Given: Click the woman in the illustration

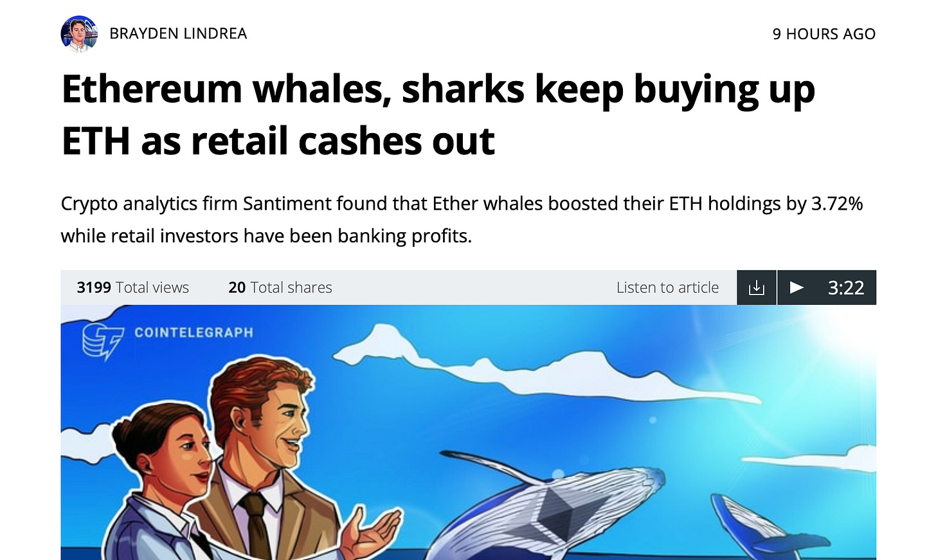Looking at the screenshot, I should coord(161,482).
